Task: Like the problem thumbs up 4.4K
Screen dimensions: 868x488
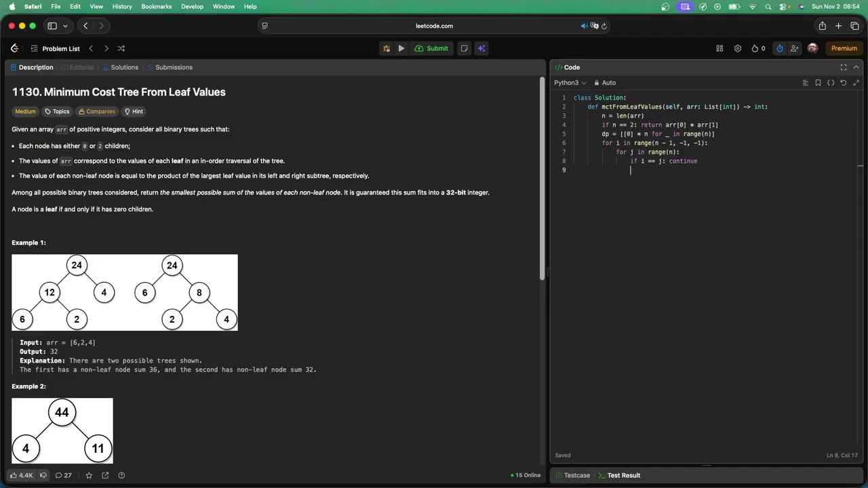Action: [21, 475]
